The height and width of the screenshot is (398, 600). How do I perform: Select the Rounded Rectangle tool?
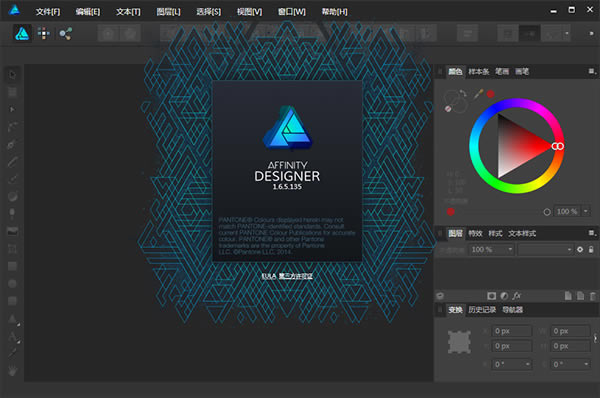12,301
